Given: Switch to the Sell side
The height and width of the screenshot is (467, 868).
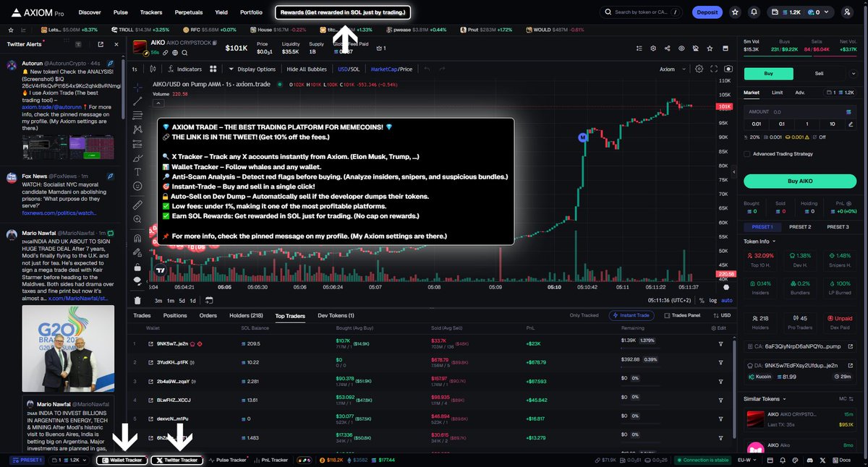Looking at the screenshot, I should pos(819,73).
